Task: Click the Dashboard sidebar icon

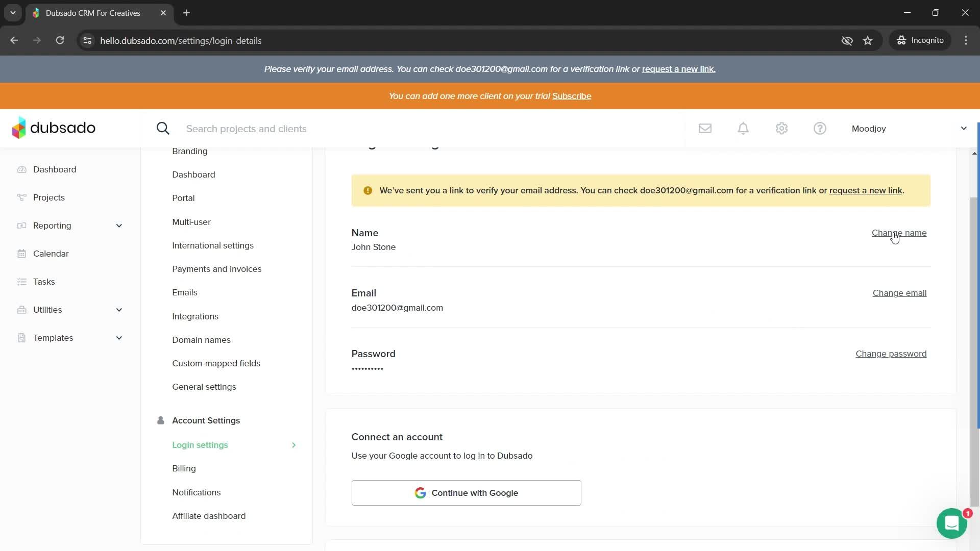Action: point(21,169)
